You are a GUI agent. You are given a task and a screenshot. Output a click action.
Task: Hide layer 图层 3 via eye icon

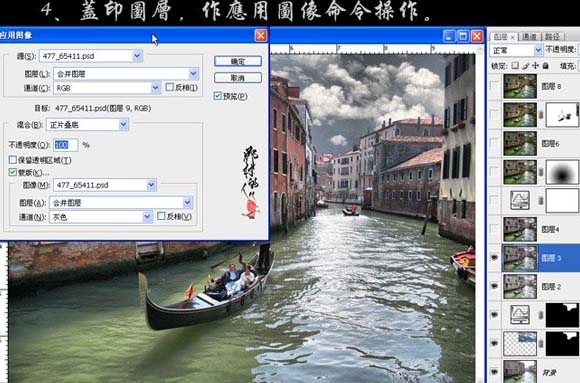coord(495,258)
